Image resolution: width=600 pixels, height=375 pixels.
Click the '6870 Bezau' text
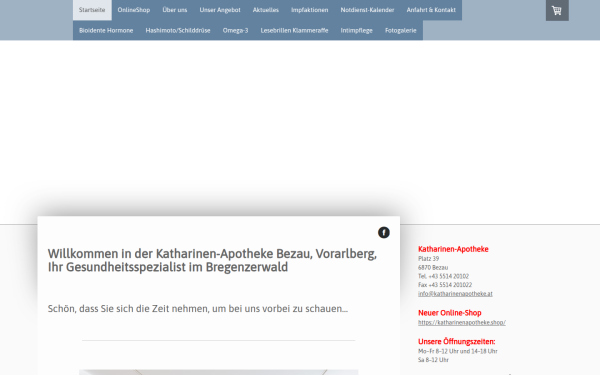[433, 267]
